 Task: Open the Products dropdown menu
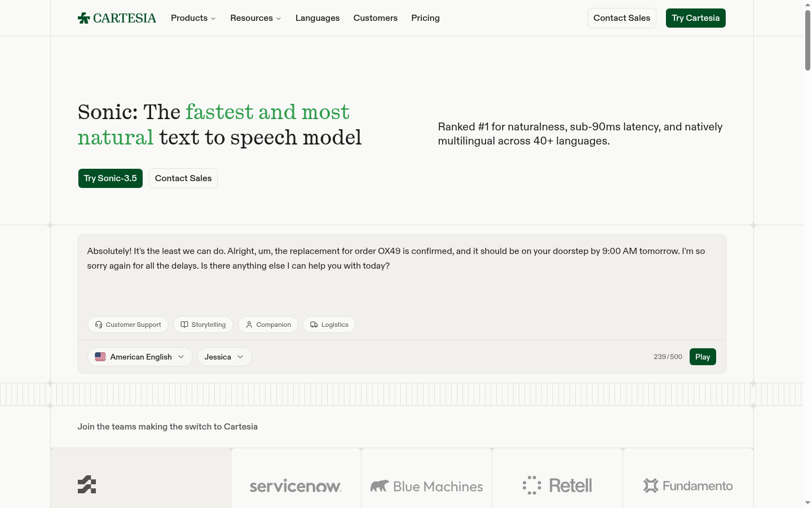(x=193, y=18)
